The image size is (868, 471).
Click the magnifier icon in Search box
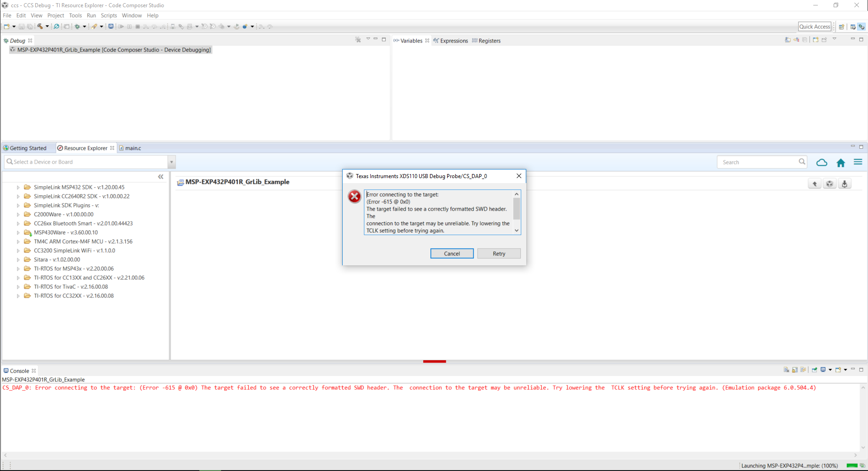(802, 161)
